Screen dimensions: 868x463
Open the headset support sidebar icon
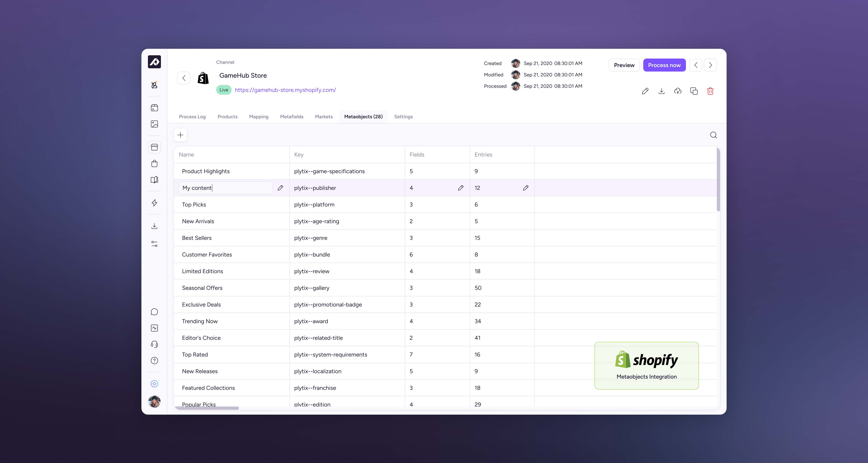tap(154, 344)
